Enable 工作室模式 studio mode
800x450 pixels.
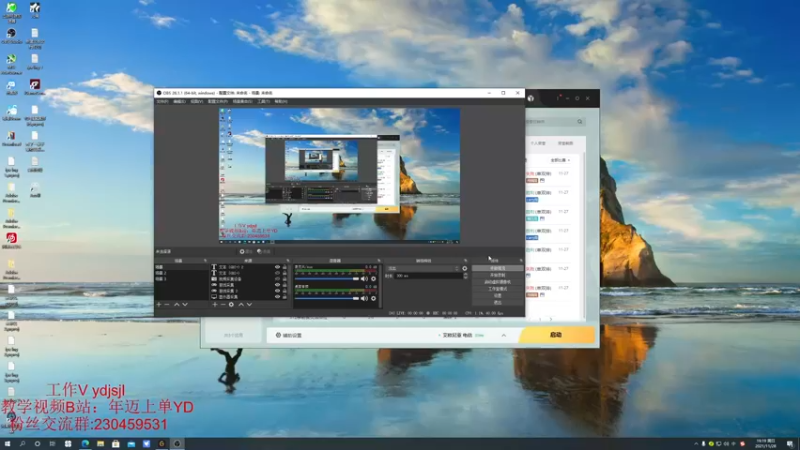(497, 289)
